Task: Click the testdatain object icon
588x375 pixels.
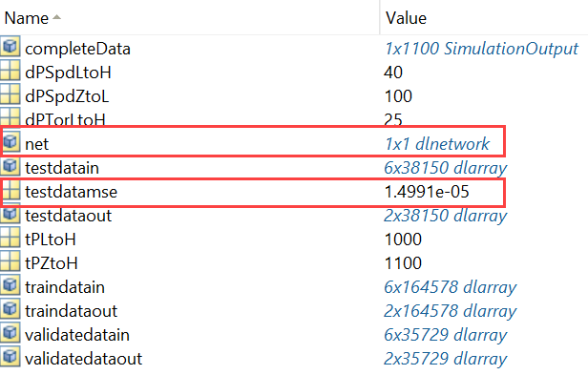Action: coord(10,166)
